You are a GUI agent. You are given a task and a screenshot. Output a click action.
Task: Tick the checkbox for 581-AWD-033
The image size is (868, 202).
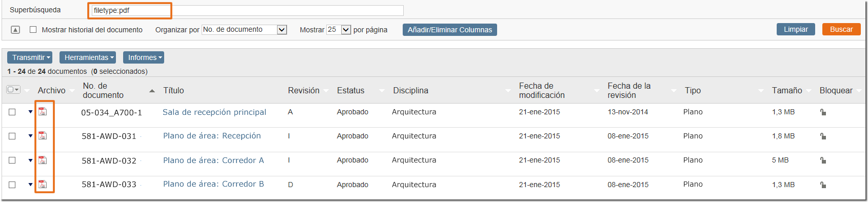12,185
